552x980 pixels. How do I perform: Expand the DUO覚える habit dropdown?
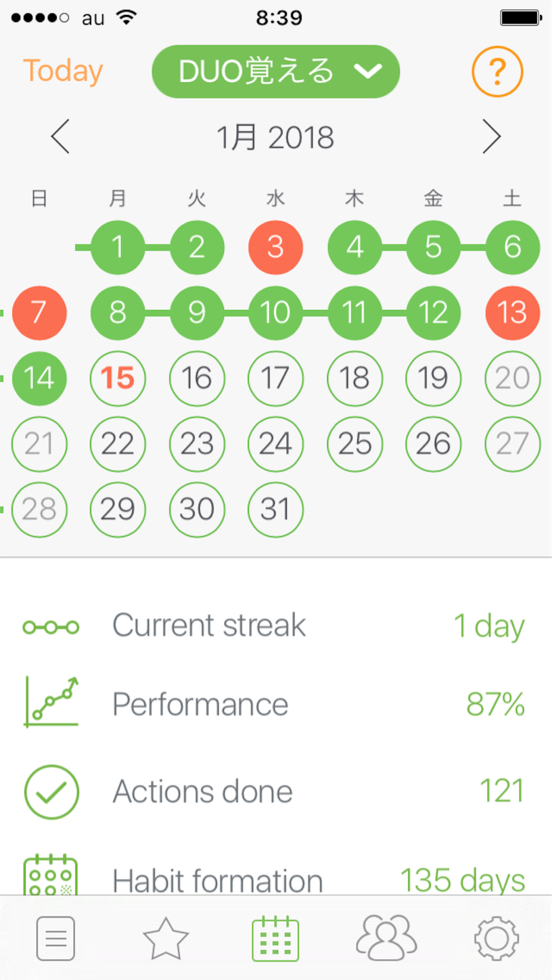(x=276, y=71)
